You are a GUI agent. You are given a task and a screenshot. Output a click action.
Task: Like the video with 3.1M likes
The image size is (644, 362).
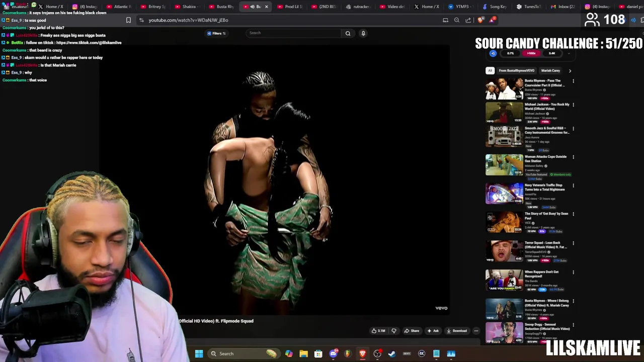click(x=378, y=331)
